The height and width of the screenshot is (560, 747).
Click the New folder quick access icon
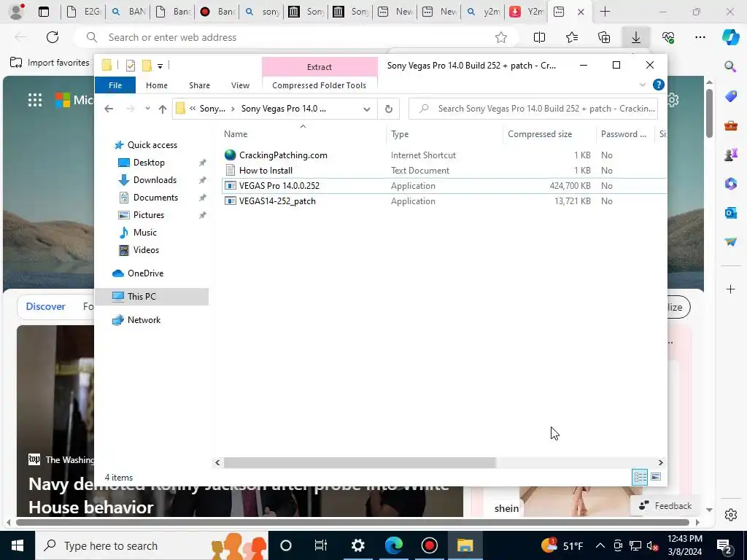pyautogui.click(x=147, y=66)
